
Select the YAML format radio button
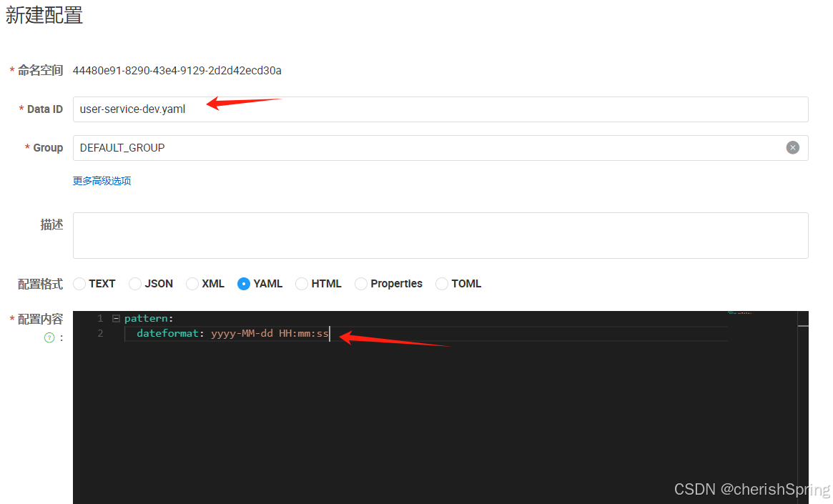(243, 284)
